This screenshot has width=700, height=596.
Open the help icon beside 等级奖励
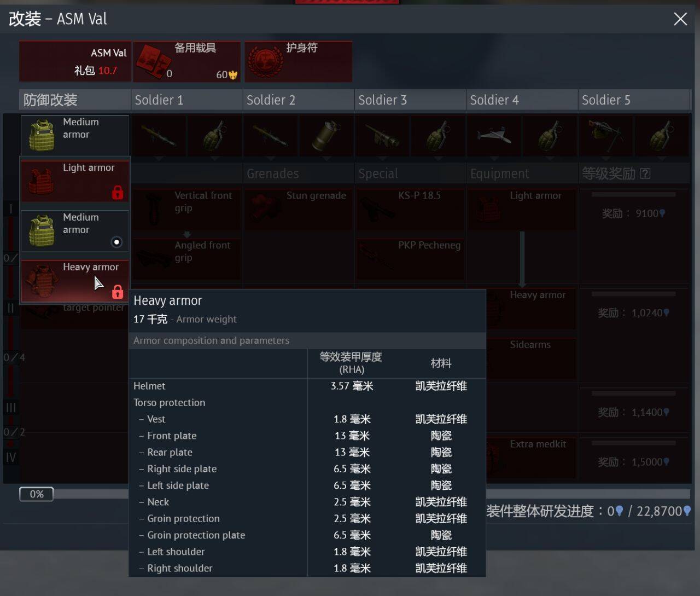tap(645, 174)
